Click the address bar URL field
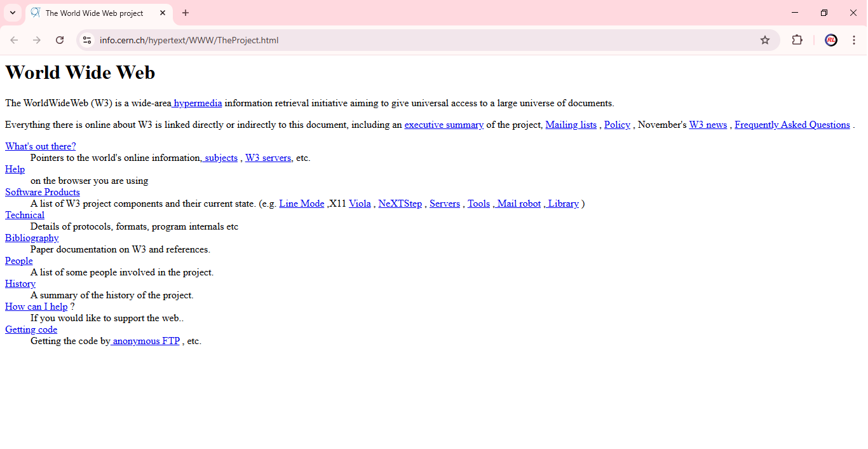The width and height of the screenshot is (868, 449). pos(419,40)
